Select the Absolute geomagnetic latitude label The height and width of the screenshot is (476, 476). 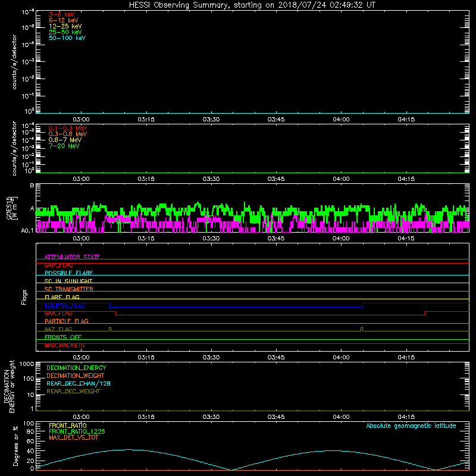coord(411,425)
